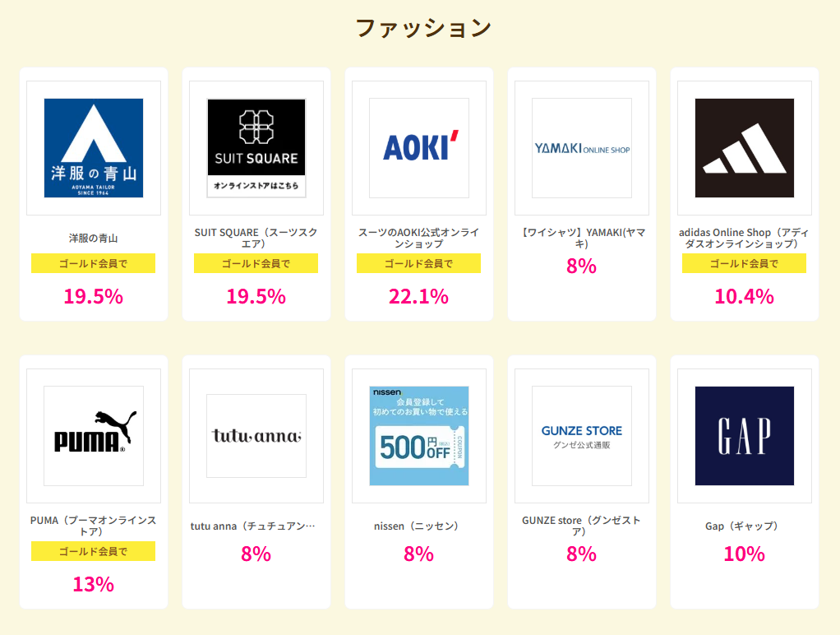Image resolution: width=840 pixels, height=635 pixels.
Task: Click the ゴールド会員で badge under PUMA
Action: point(94,551)
